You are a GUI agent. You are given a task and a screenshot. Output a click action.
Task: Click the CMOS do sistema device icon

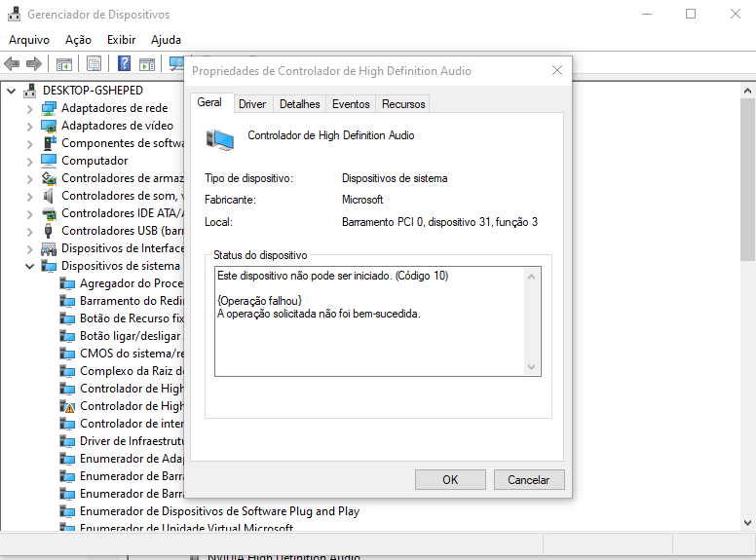67,354
